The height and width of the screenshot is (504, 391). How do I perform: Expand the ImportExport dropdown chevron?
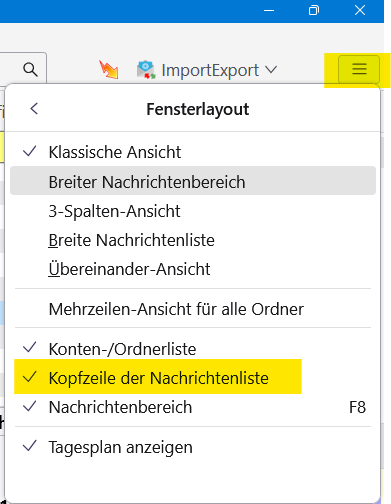click(x=271, y=70)
